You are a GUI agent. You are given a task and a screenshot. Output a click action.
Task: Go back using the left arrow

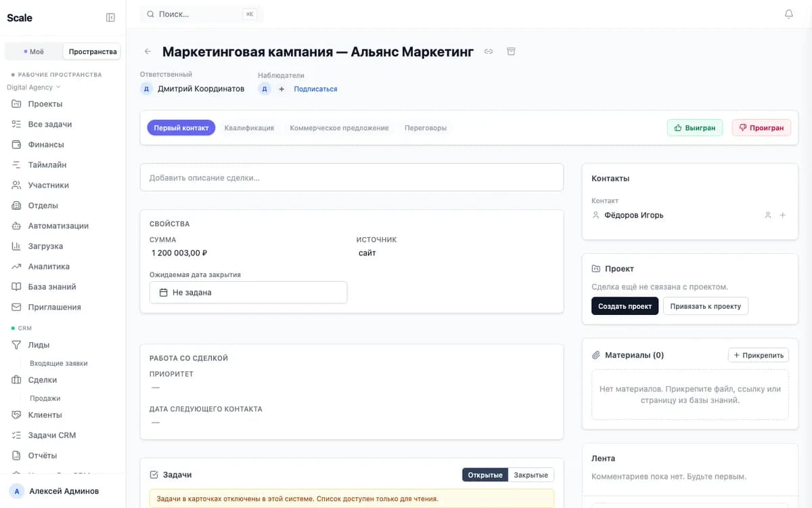click(x=148, y=51)
